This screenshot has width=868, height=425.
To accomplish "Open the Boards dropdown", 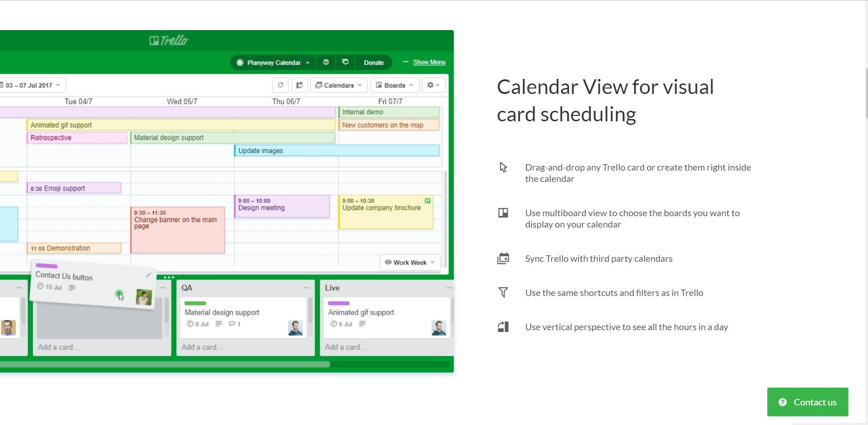I will pos(395,85).
